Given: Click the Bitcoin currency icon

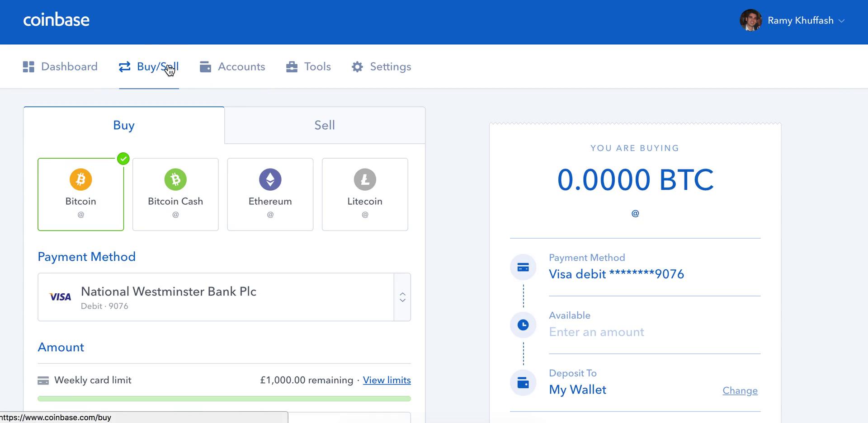Looking at the screenshot, I should point(80,179).
